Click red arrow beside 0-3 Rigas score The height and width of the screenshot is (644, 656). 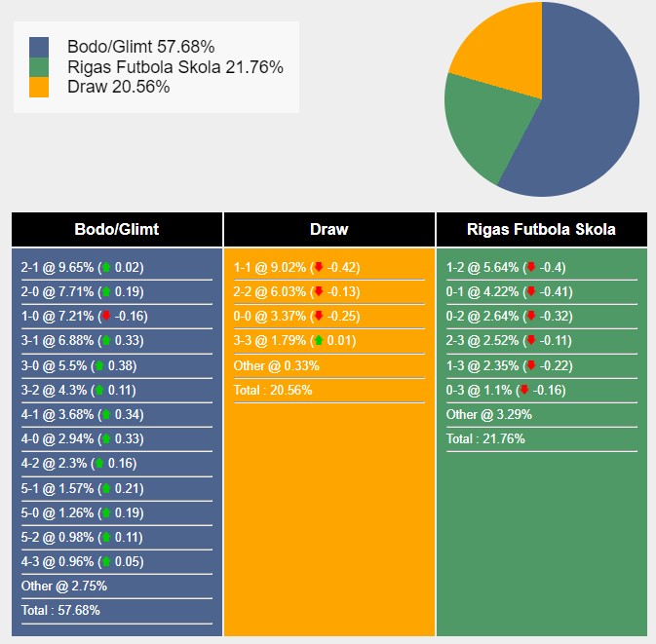pyautogui.click(x=524, y=390)
